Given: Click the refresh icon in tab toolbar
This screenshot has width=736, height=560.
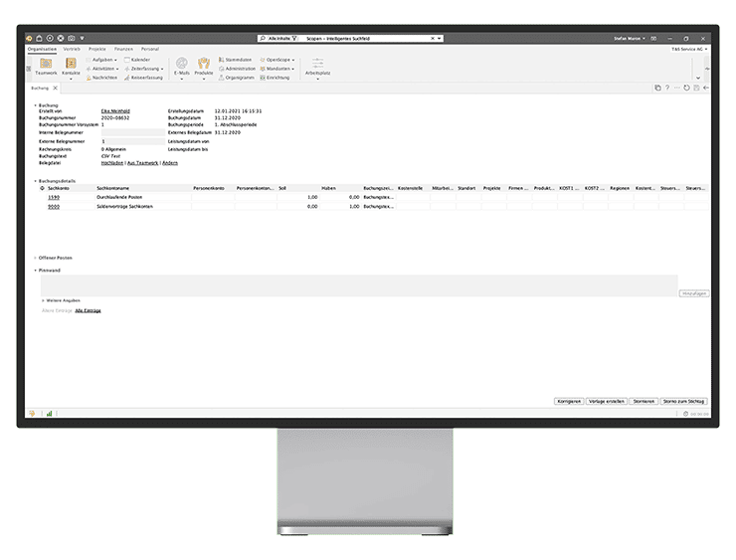Looking at the screenshot, I should coord(686,88).
